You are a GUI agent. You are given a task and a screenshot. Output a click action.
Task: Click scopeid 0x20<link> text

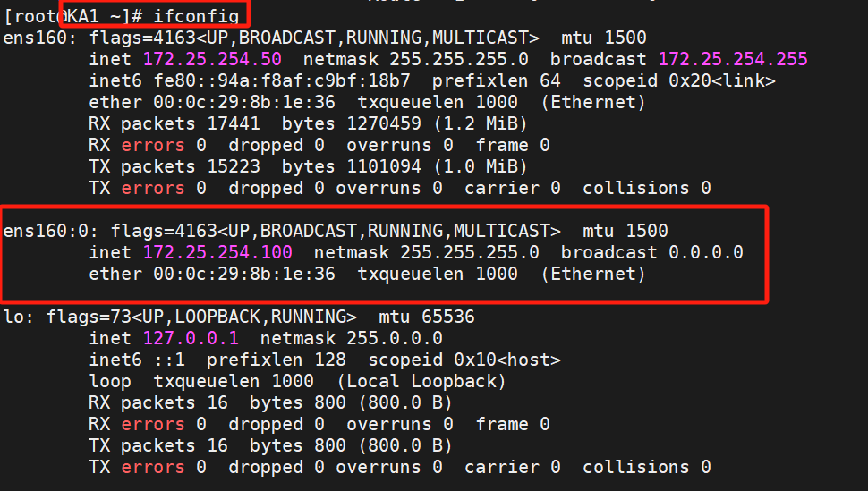[x=679, y=80]
